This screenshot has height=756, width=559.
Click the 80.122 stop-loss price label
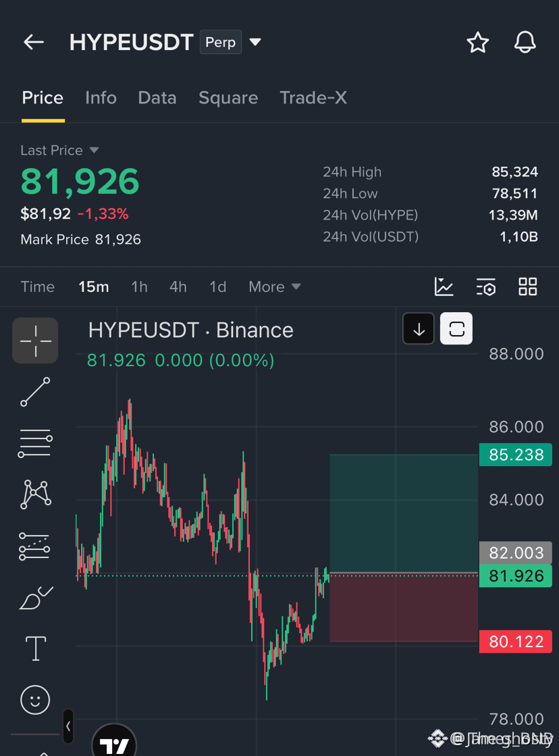pyautogui.click(x=516, y=642)
